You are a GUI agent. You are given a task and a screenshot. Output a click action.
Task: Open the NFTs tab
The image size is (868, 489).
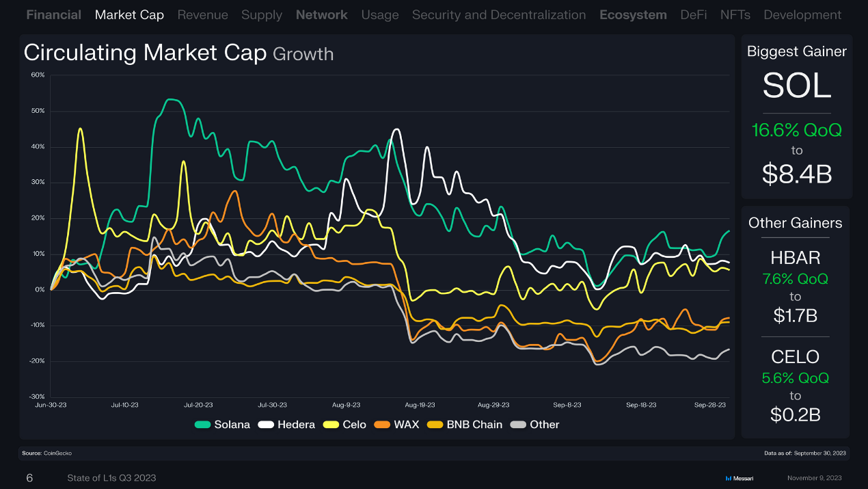pos(735,14)
